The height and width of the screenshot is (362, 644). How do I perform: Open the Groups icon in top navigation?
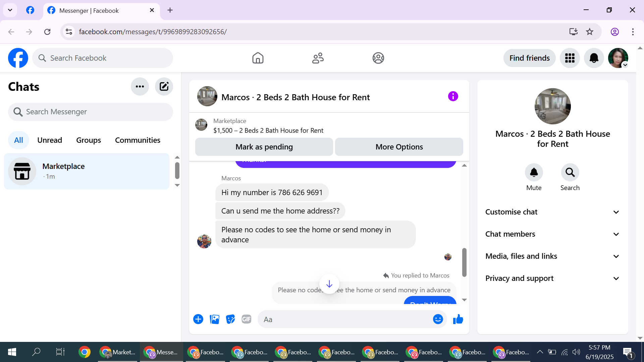point(378,58)
